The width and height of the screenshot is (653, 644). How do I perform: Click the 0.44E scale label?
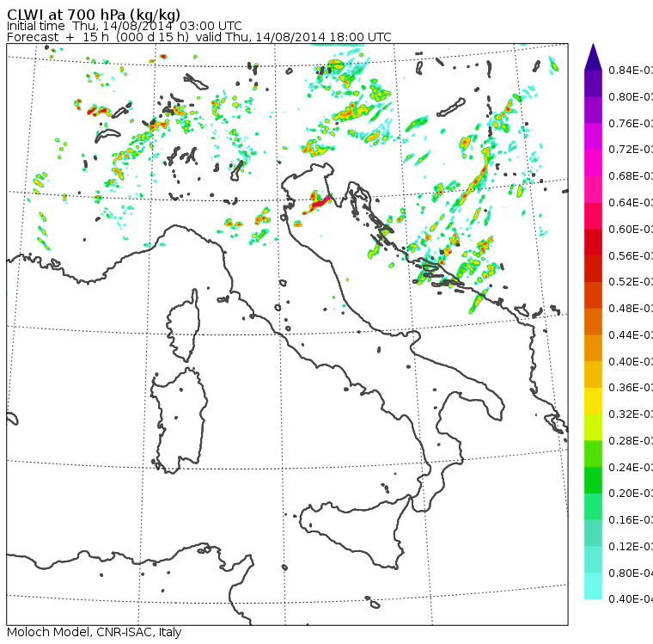pyautogui.click(x=631, y=334)
